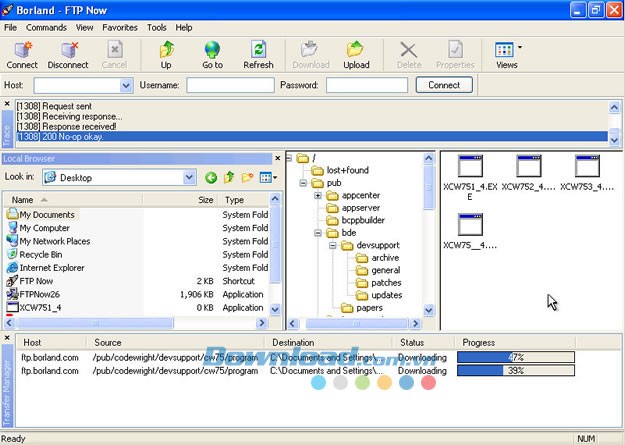Select the updates folder in tree
625x445 pixels.
coord(386,295)
